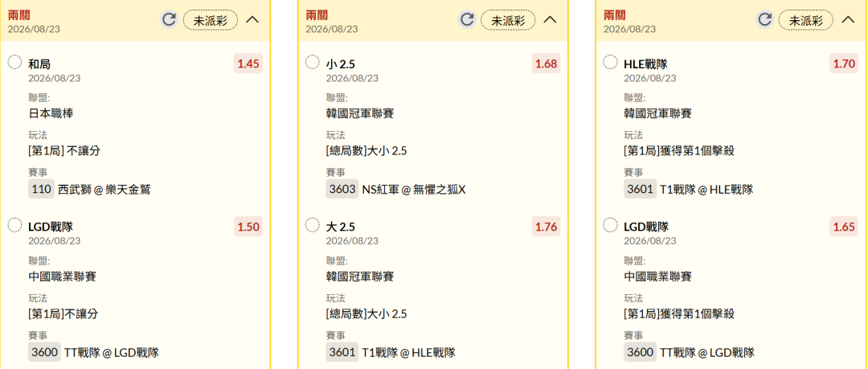Click event code 3600 in LGD戰隊 1.65 bet

(640, 352)
